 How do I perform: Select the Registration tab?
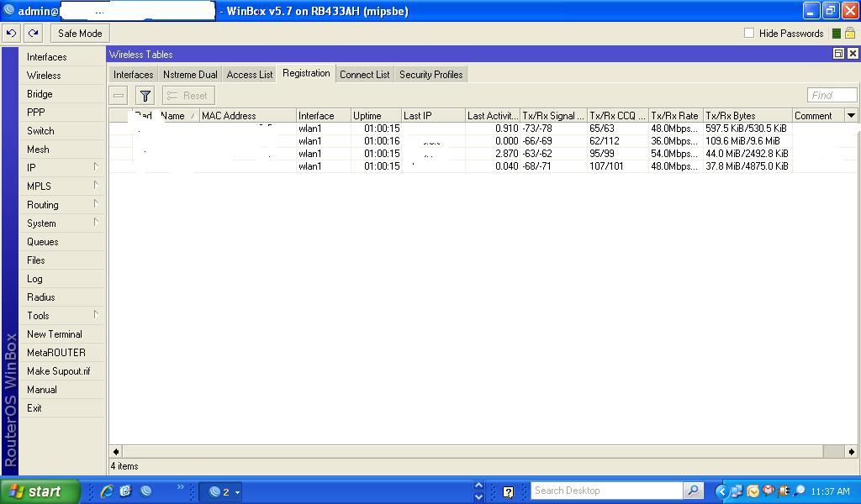pos(306,73)
